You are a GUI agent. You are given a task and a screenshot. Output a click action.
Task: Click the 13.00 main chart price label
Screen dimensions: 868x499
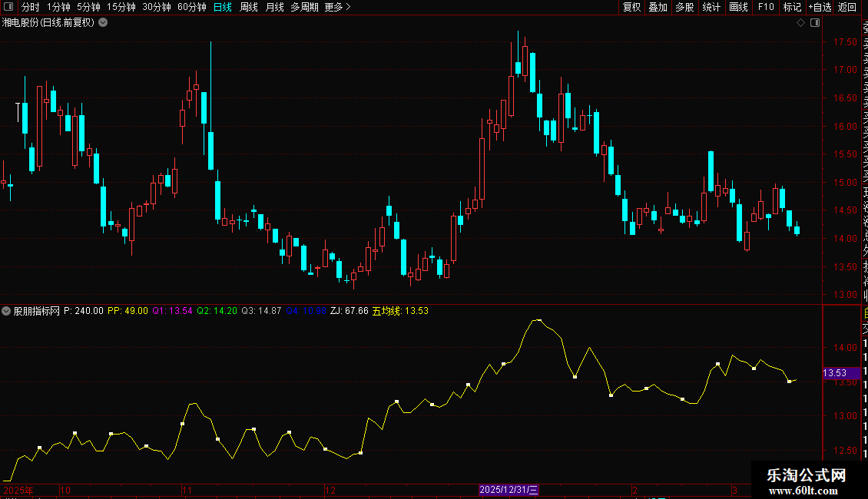coord(845,295)
